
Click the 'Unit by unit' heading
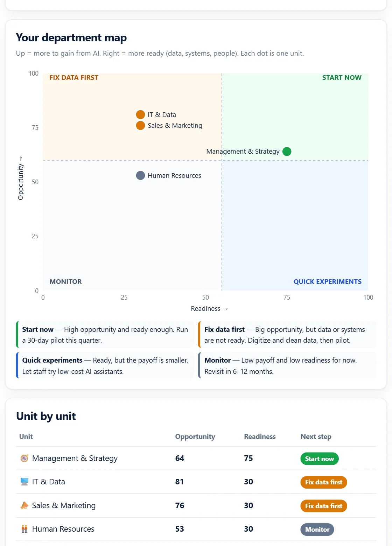click(x=46, y=416)
